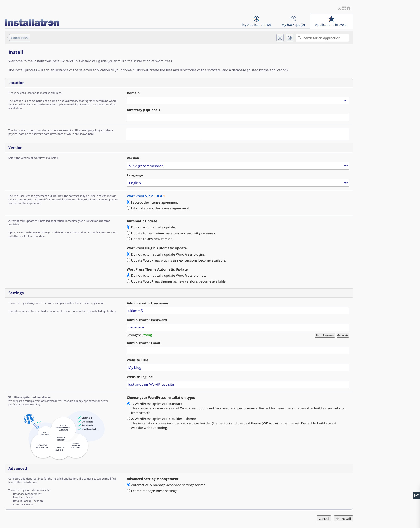The height and width of the screenshot is (528, 420).
Task: Click the Installatron logo
Action: (x=32, y=23)
